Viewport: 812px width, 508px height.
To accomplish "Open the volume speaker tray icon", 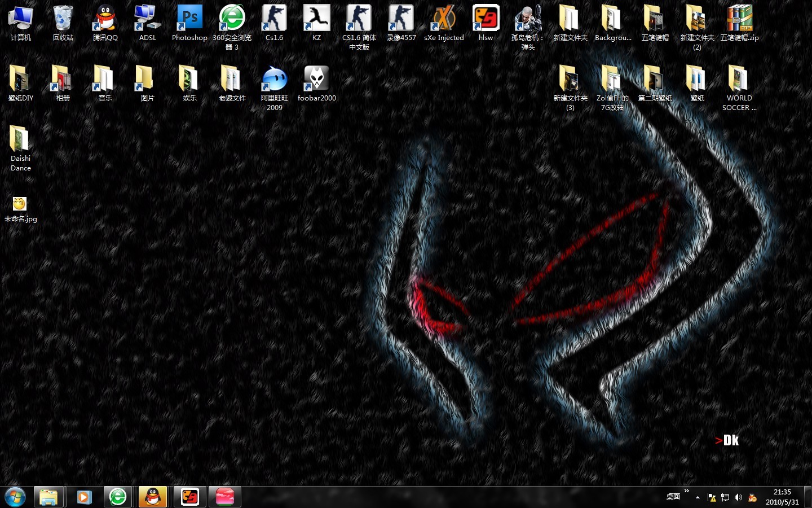I will pyautogui.click(x=739, y=497).
